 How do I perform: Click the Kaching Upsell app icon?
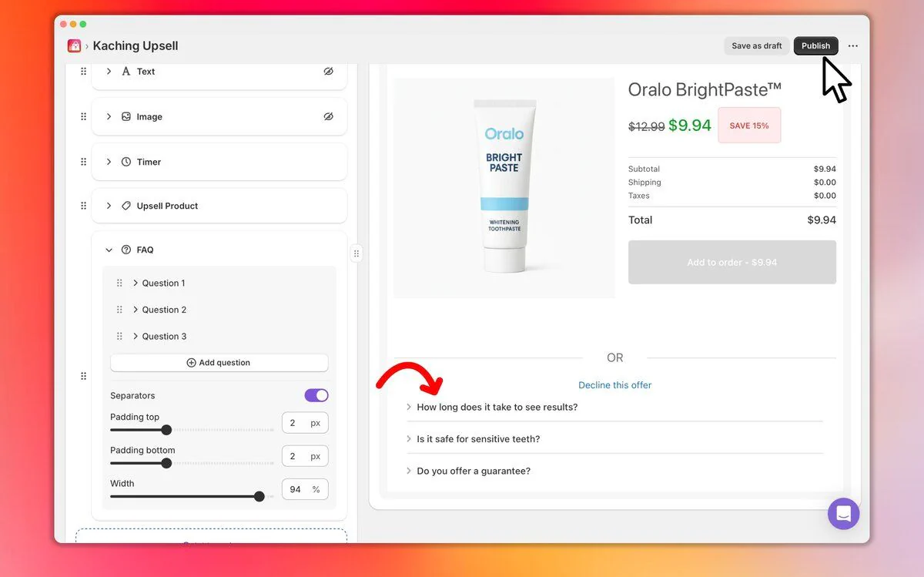(75, 46)
